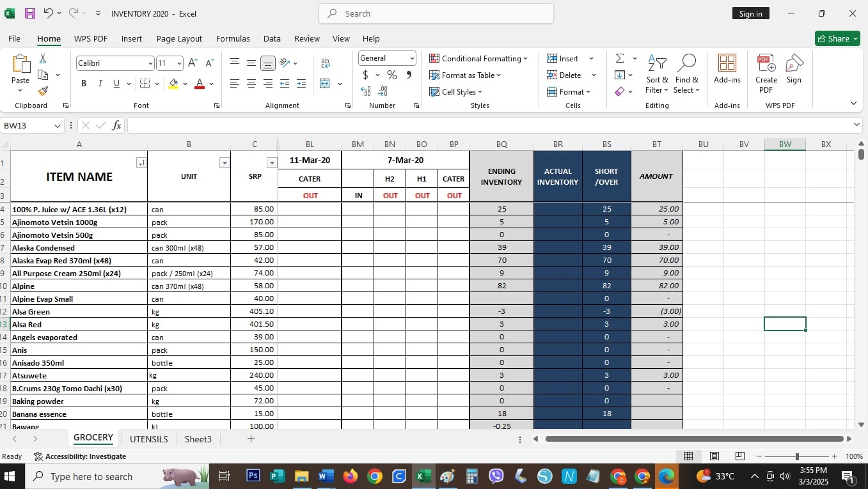Open the Sort & Filter tool
This screenshot has height=489, width=868.
point(657,74)
